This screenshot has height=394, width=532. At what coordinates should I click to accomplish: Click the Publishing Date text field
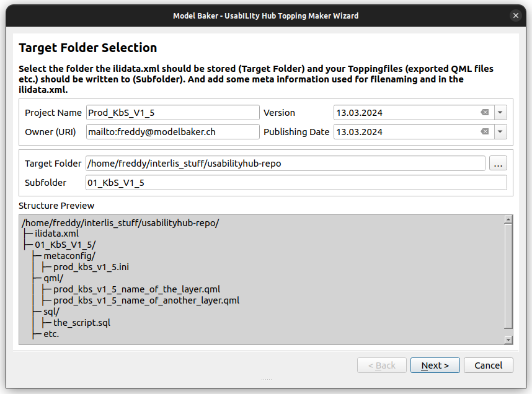click(x=403, y=132)
